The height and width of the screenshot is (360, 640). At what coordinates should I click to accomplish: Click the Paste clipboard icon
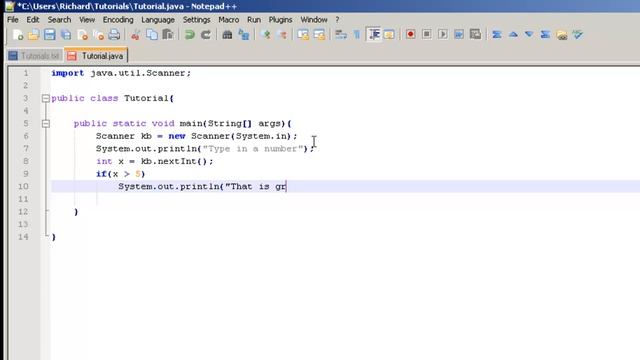[168, 35]
